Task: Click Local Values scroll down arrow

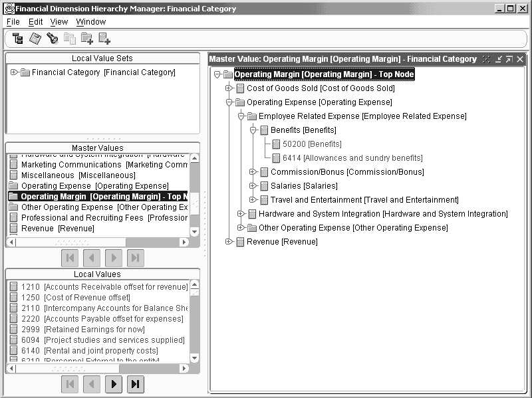Action: pyautogui.click(x=194, y=358)
